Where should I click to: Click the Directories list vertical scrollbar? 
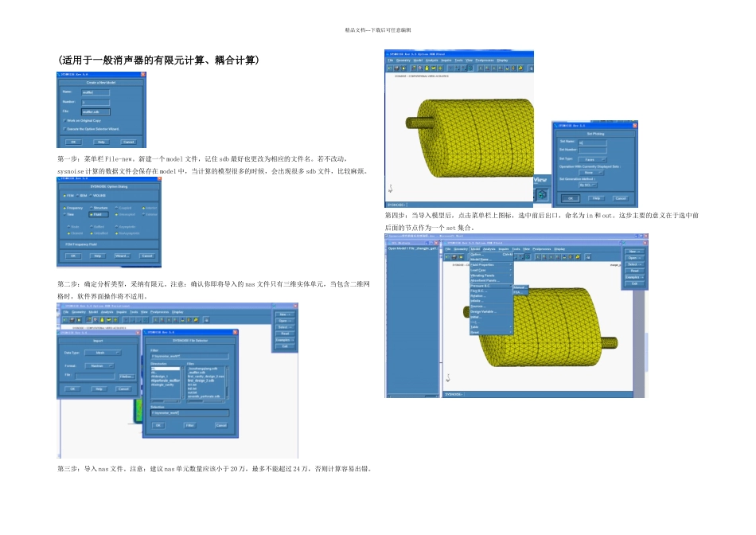(183, 384)
